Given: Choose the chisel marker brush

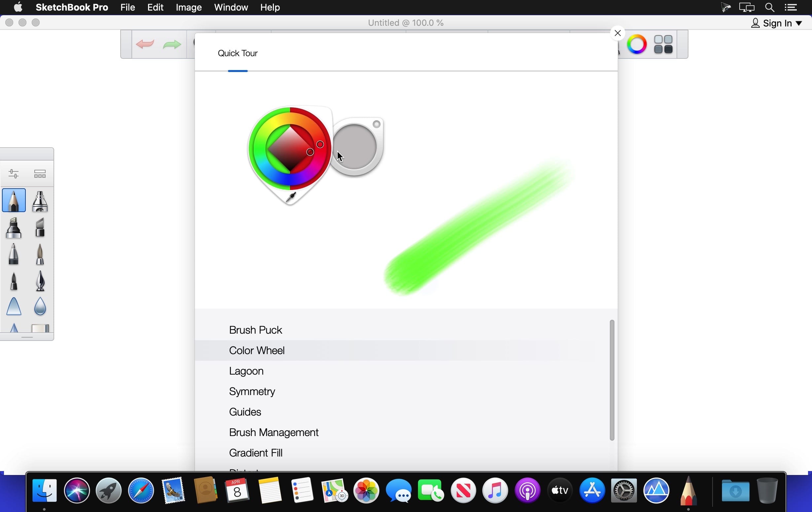Looking at the screenshot, I should [40, 227].
